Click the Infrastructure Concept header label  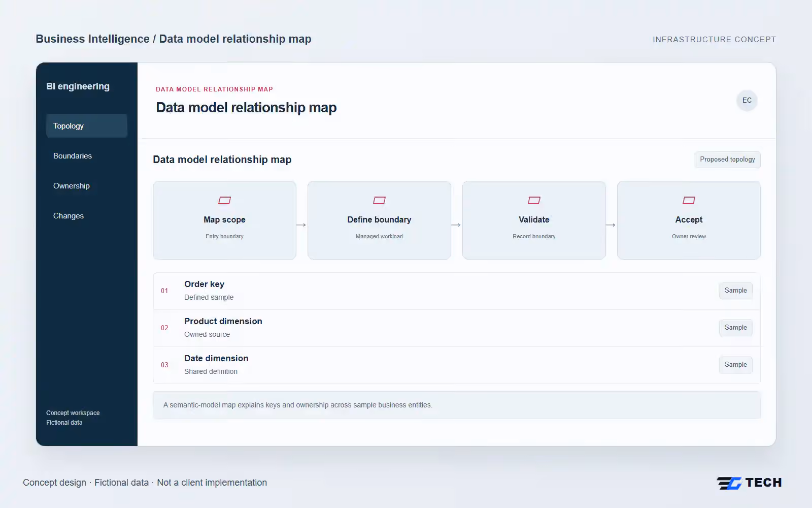(714, 39)
